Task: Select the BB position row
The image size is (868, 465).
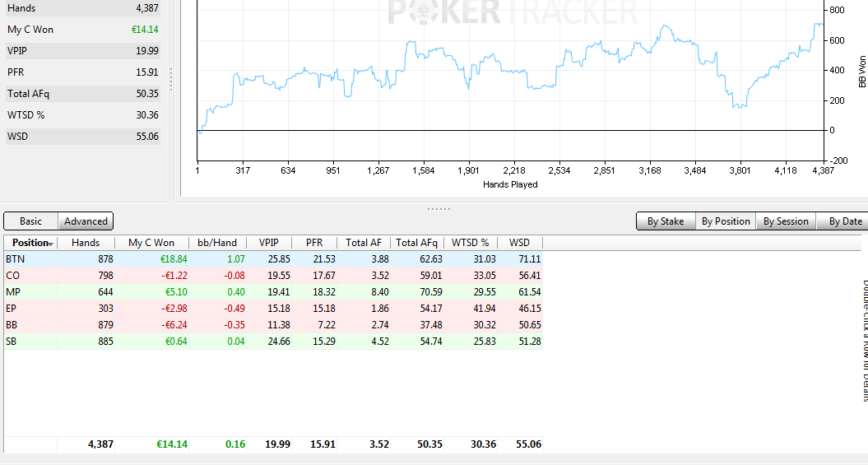Action: pos(273,325)
